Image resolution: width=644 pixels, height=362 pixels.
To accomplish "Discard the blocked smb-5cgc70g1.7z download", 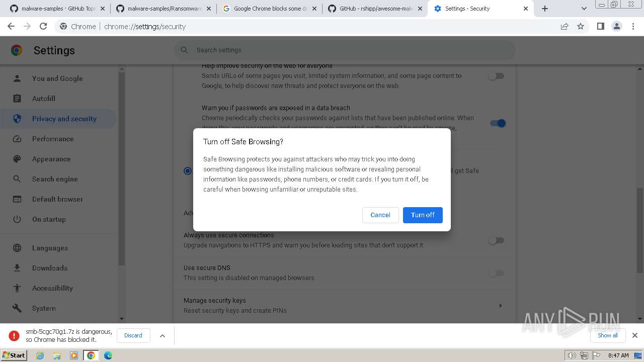I will [133, 335].
